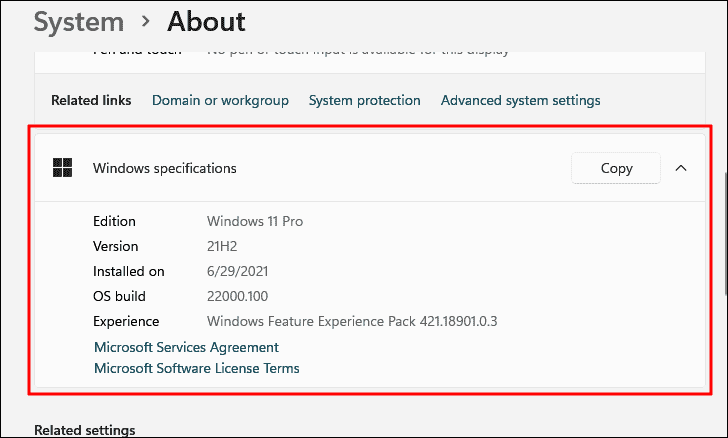Image resolution: width=728 pixels, height=438 pixels.
Task: Click the Installed on label
Action: click(129, 271)
